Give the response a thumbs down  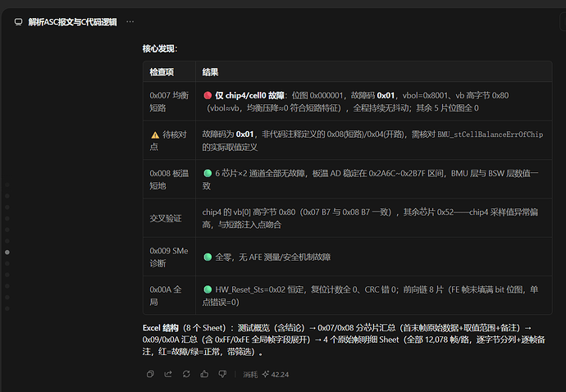(222, 374)
